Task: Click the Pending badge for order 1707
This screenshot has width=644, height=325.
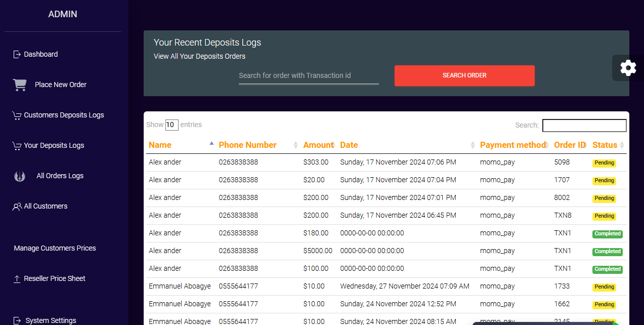Action: click(604, 181)
